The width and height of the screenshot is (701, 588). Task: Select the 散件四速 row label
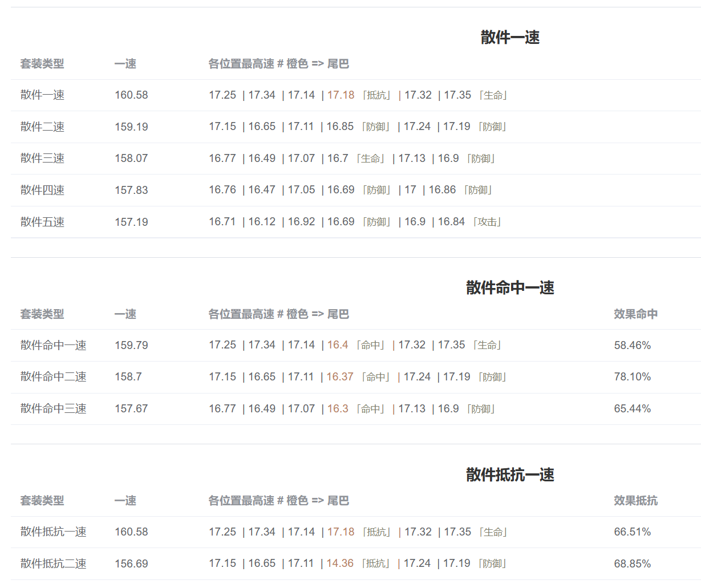click(42, 190)
